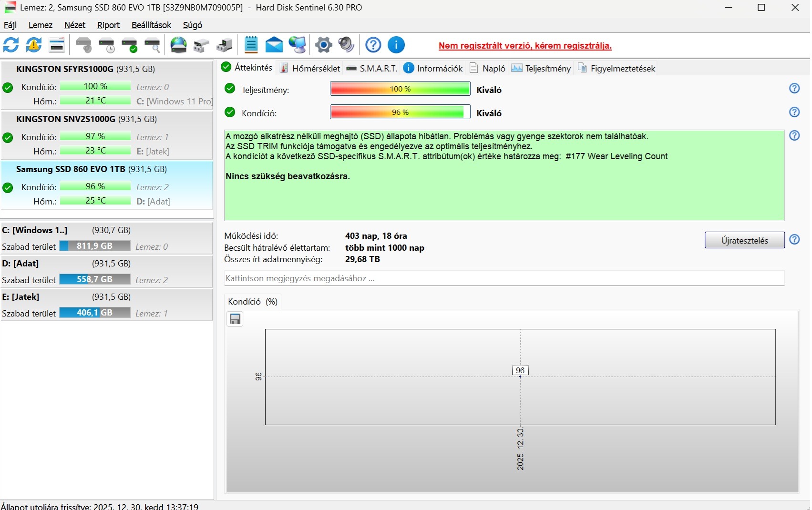Click the speaker sound toolbar icon
Image resolution: width=812 pixels, height=510 pixels.
[346, 45]
